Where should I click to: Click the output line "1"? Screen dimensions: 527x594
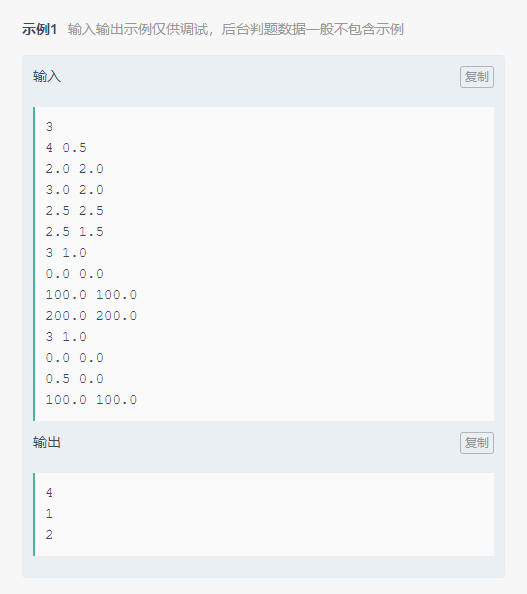(x=49, y=514)
